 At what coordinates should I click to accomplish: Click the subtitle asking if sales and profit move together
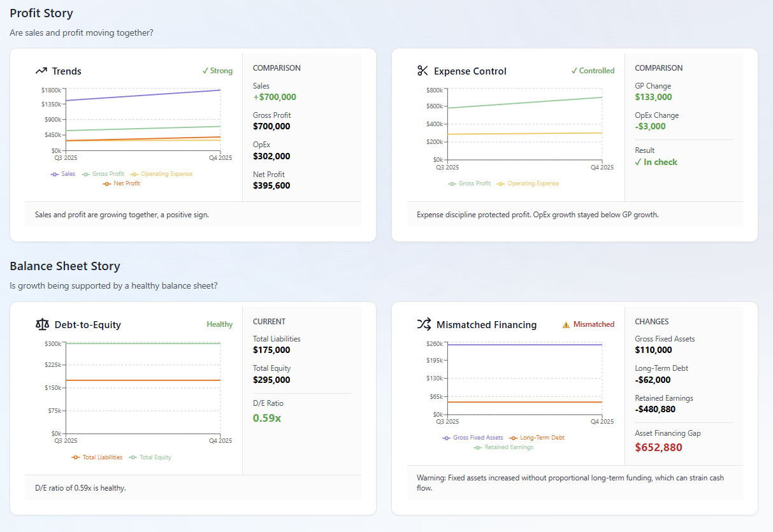[x=82, y=32]
